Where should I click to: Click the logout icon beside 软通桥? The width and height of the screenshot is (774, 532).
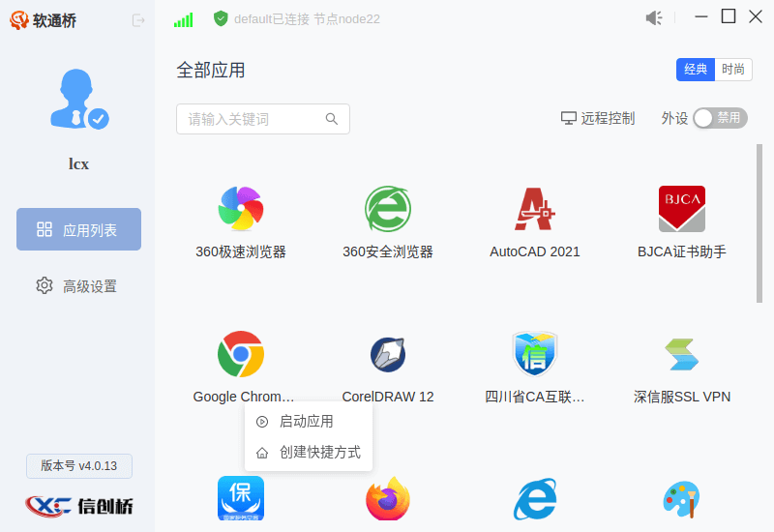click(x=138, y=20)
